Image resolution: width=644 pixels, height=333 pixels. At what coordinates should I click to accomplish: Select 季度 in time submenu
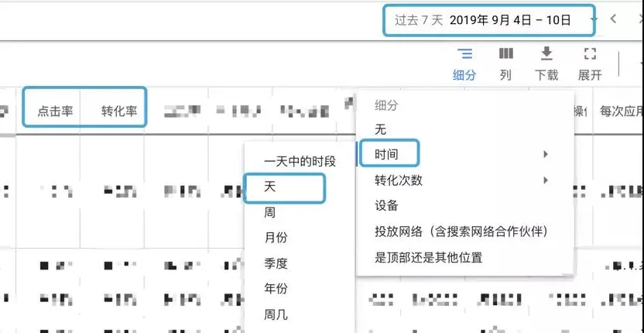tap(276, 263)
